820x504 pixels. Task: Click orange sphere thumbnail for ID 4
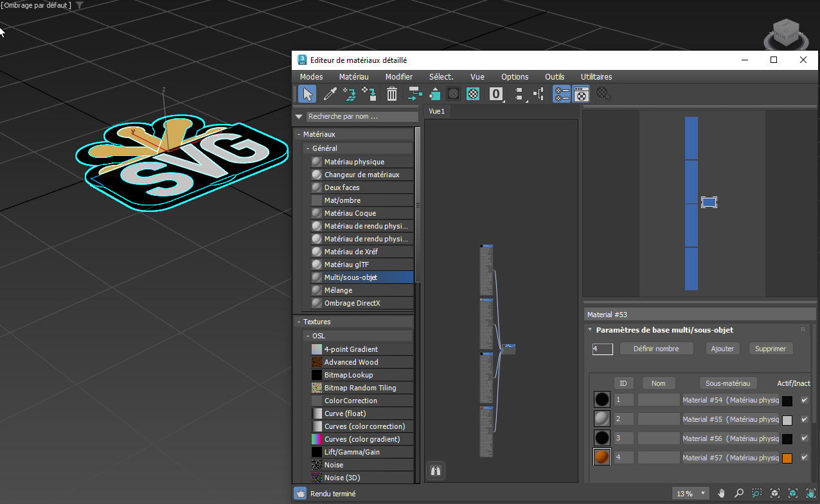tap(602, 457)
